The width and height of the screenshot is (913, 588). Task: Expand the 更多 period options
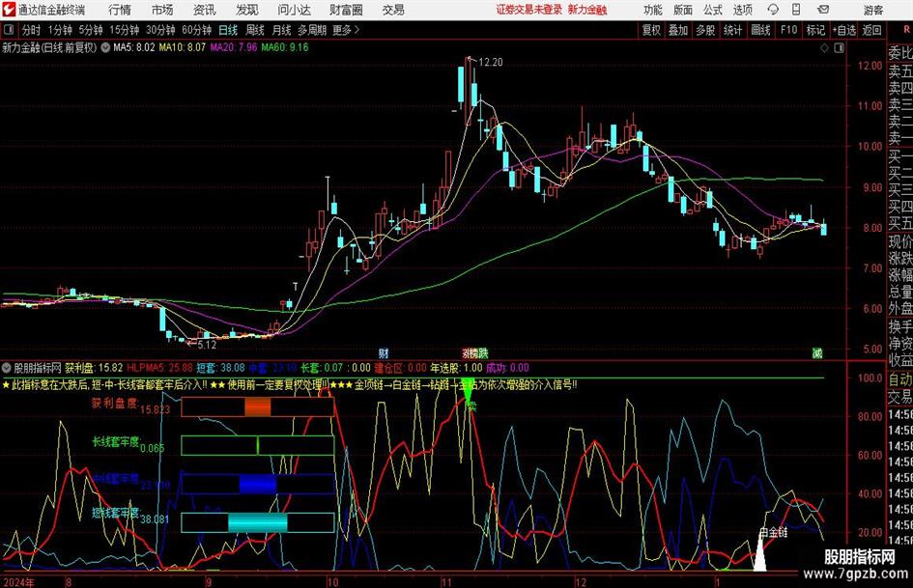(346, 30)
